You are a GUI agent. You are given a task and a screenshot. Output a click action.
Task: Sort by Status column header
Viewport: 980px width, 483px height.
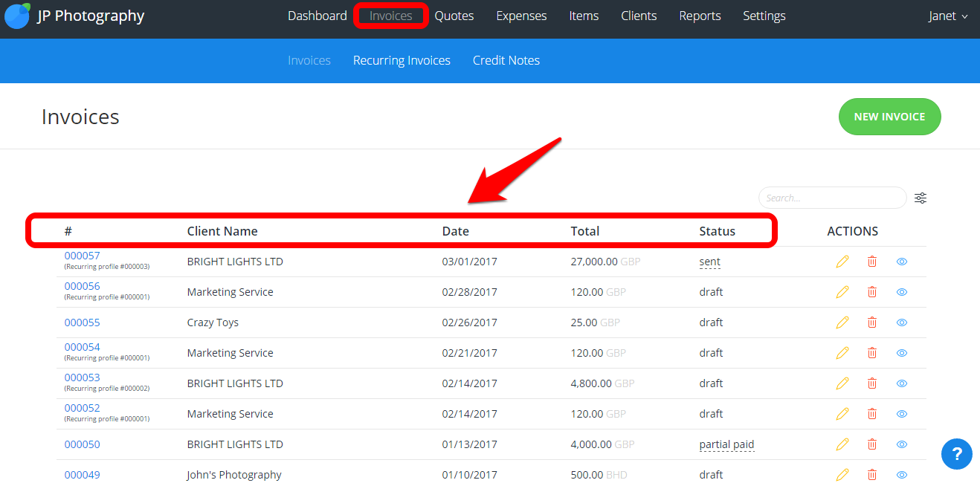pos(718,231)
